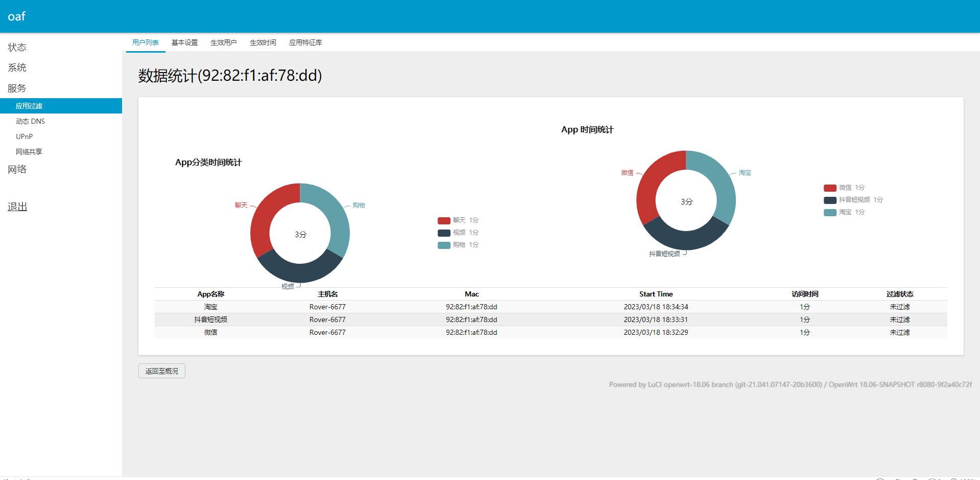Click the Mac column header
This screenshot has height=480, width=980.
point(472,294)
